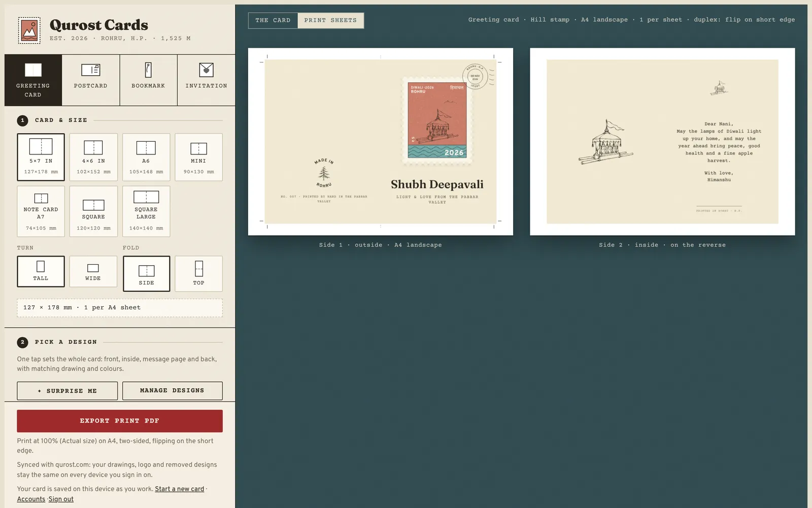812x508 pixels.
Task: Click the round postmark on the card
Action: tap(475, 77)
